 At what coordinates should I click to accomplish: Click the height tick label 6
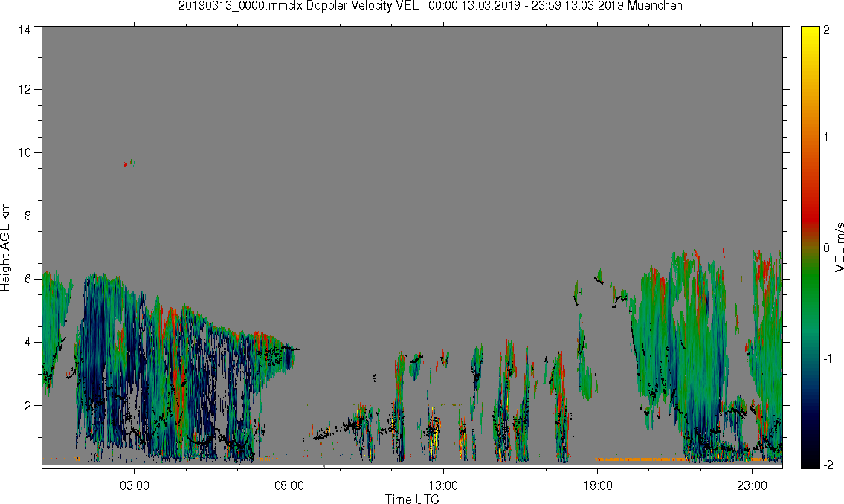click(28, 280)
